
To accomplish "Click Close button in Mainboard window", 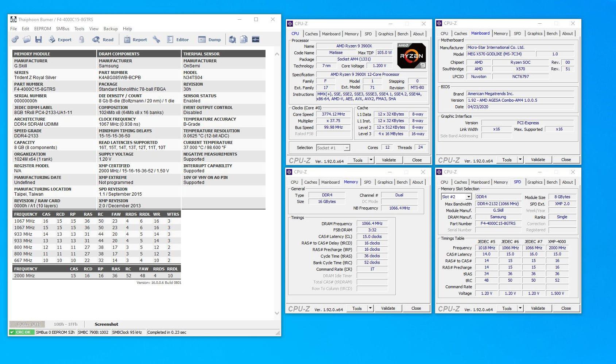I will pyautogui.click(x=566, y=160).
